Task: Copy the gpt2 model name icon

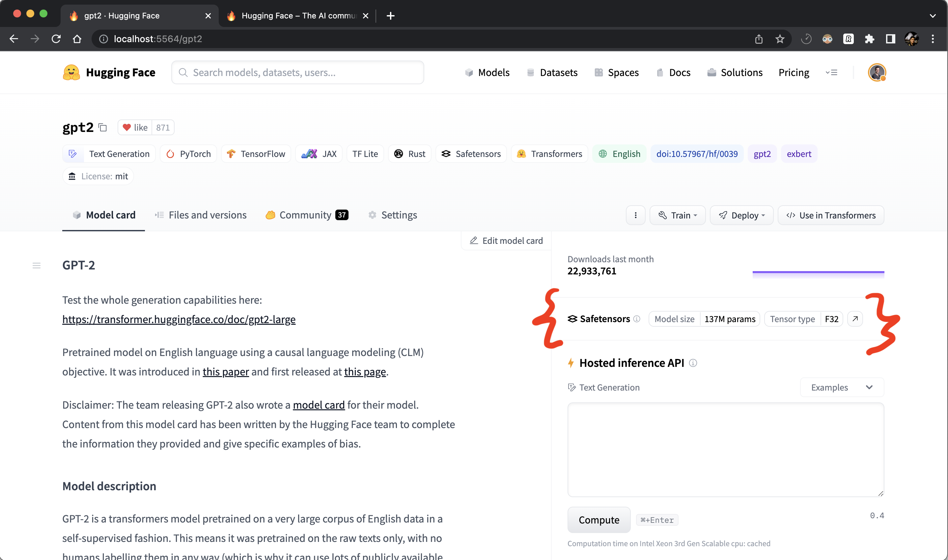Action: tap(103, 128)
